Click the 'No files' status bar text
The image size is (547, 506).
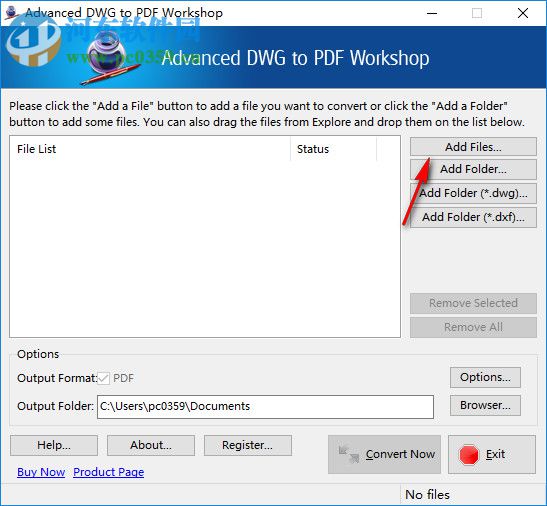click(427, 494)
